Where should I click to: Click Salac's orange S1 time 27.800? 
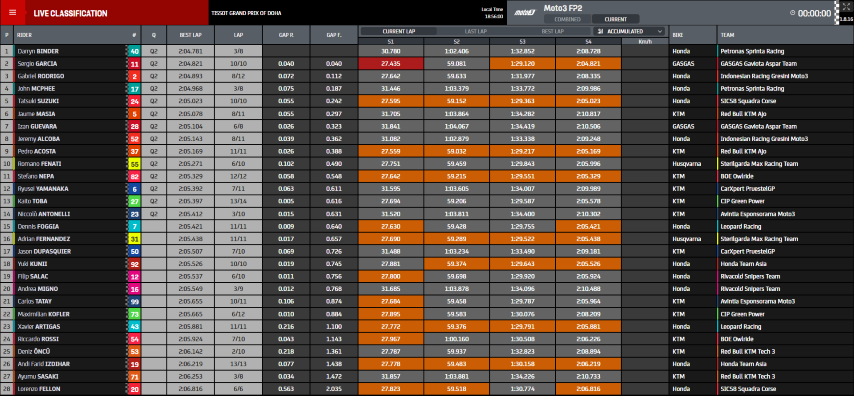click(391, 277)
